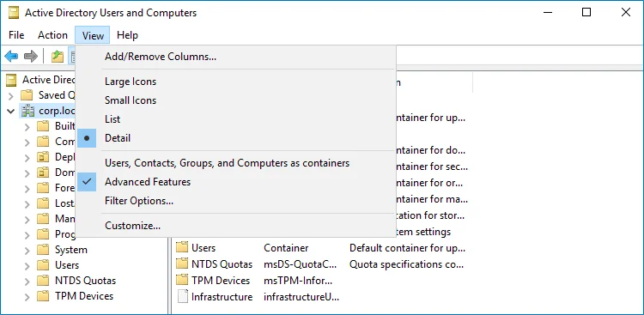Image resolution: width=644 pixels, height=315 pixels.
Task: Expand the Computers node chevron
Action: (x=27, y=142)
